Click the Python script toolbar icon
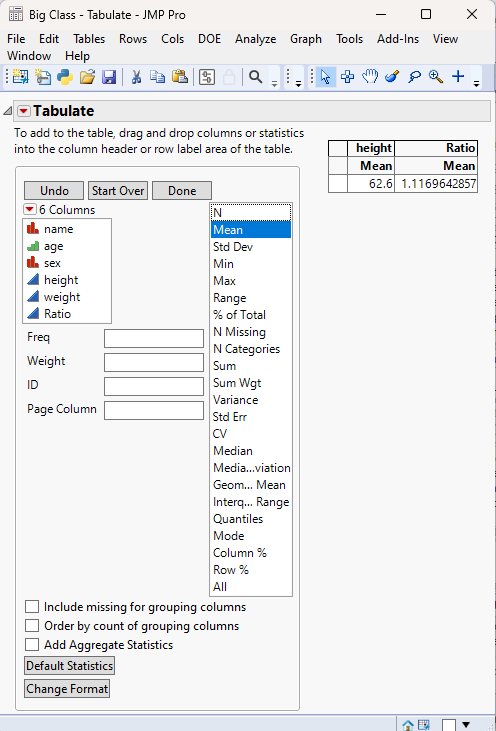Image resolution: width=496 pixels, height=731 pixels. click(65, 77)
